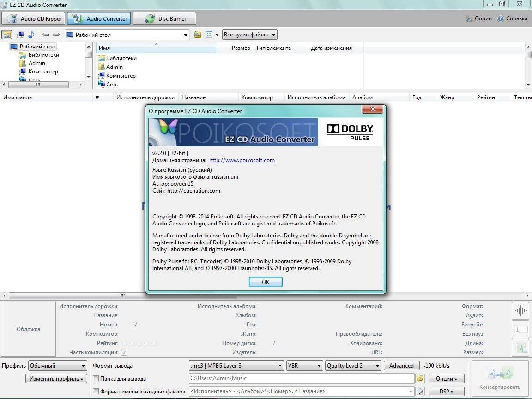The height and width of the screenshot is (399, 532).
Task: Sort by the Дата изменения column header
Action: (x=336, y=48)
